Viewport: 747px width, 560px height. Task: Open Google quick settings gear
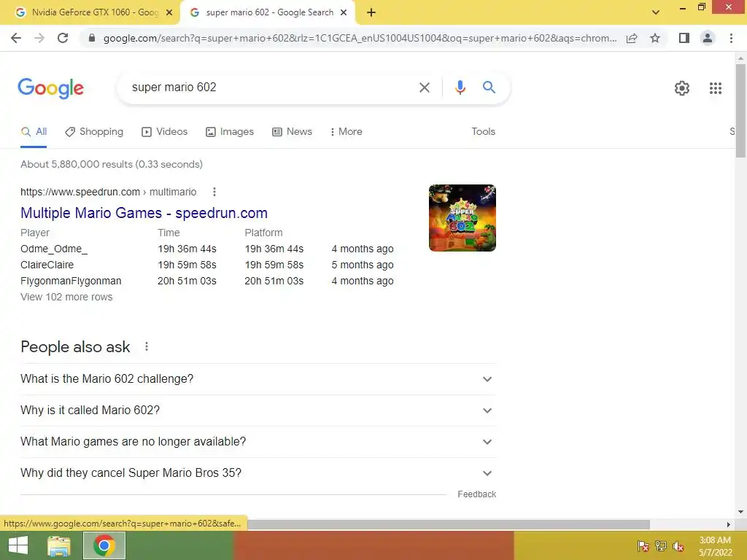point(682,88)
